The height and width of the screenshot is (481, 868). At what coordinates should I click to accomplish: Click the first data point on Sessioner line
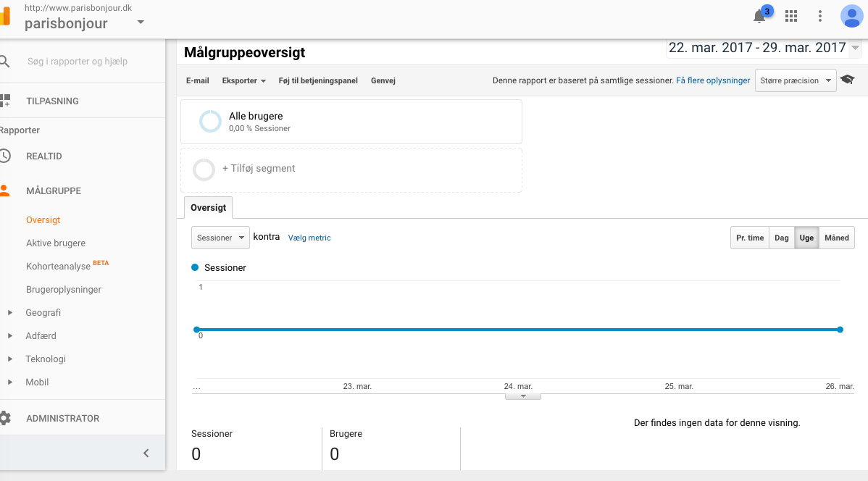pyautogui.click(x=196, y=330)
